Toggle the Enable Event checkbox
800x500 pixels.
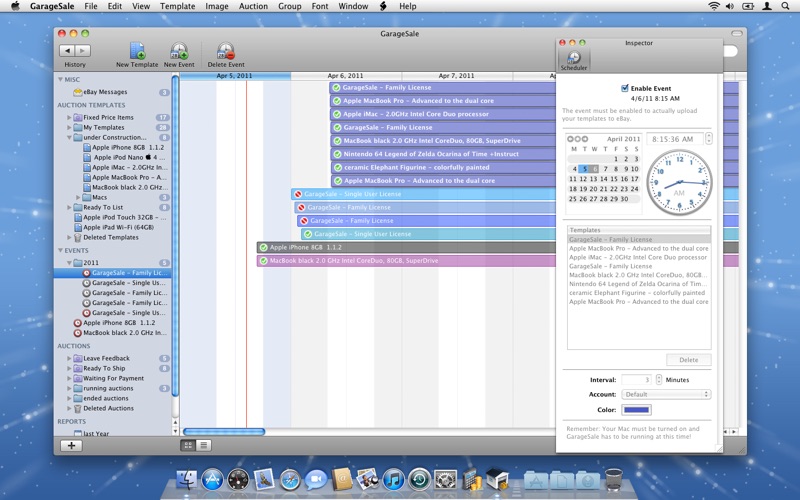click(x=625, y=88)
